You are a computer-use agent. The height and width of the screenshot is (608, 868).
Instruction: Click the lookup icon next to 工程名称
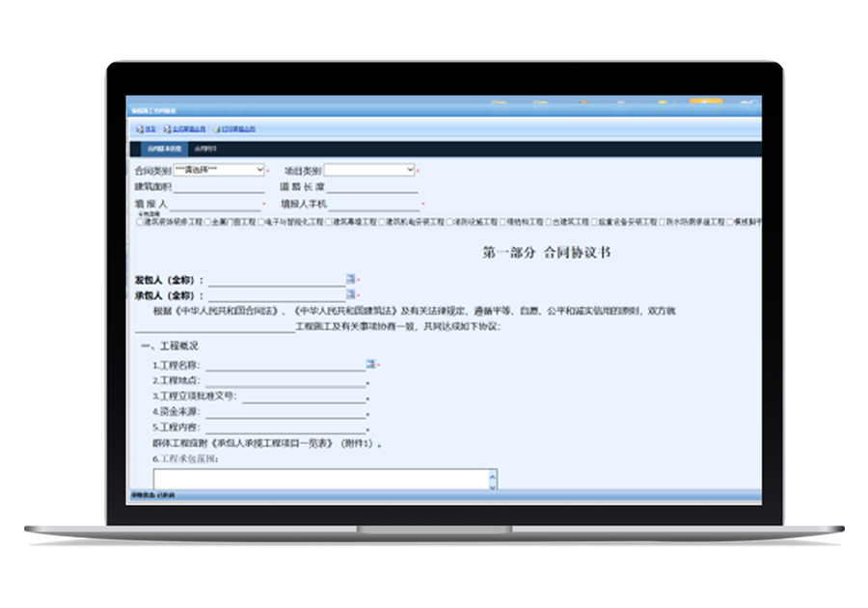pos(371,364)
